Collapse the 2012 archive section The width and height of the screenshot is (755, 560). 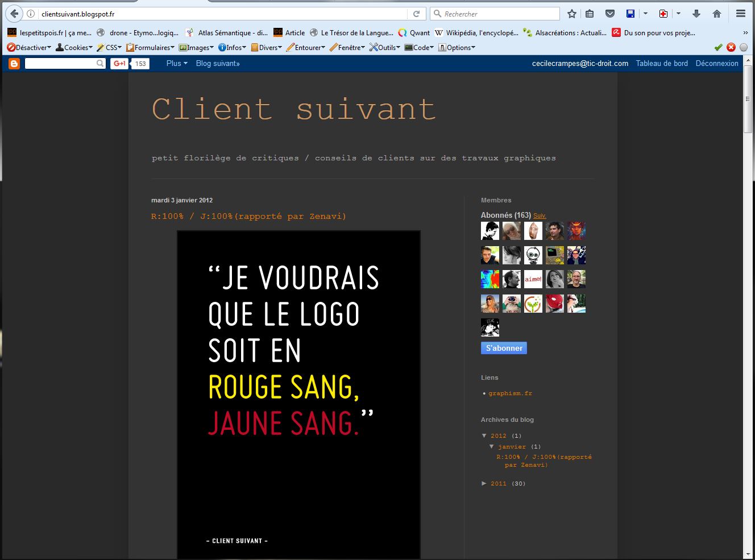484,436
